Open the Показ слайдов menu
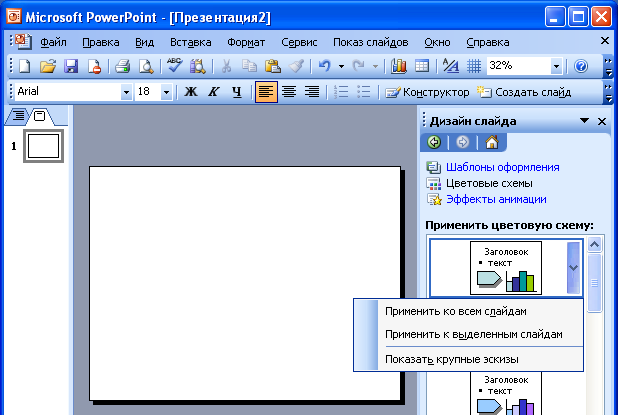The height and width of the screenshot is (415, 618). 370,42
